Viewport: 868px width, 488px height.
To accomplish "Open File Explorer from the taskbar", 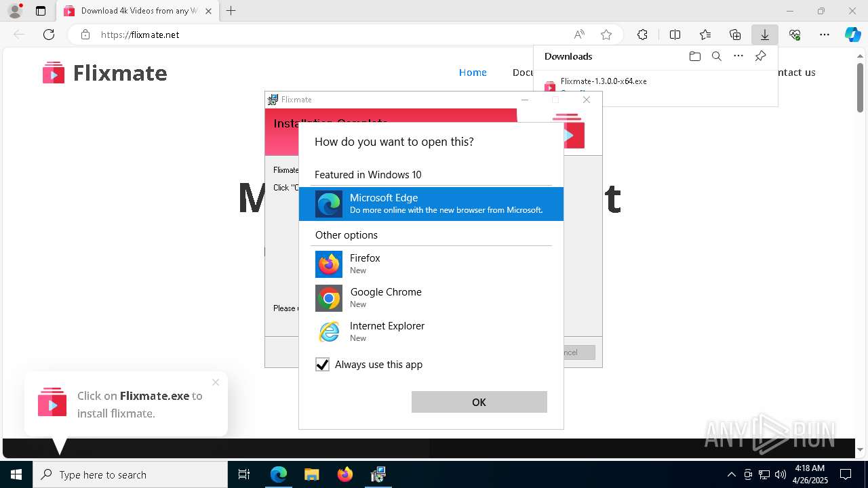I will tap(311, 474).
